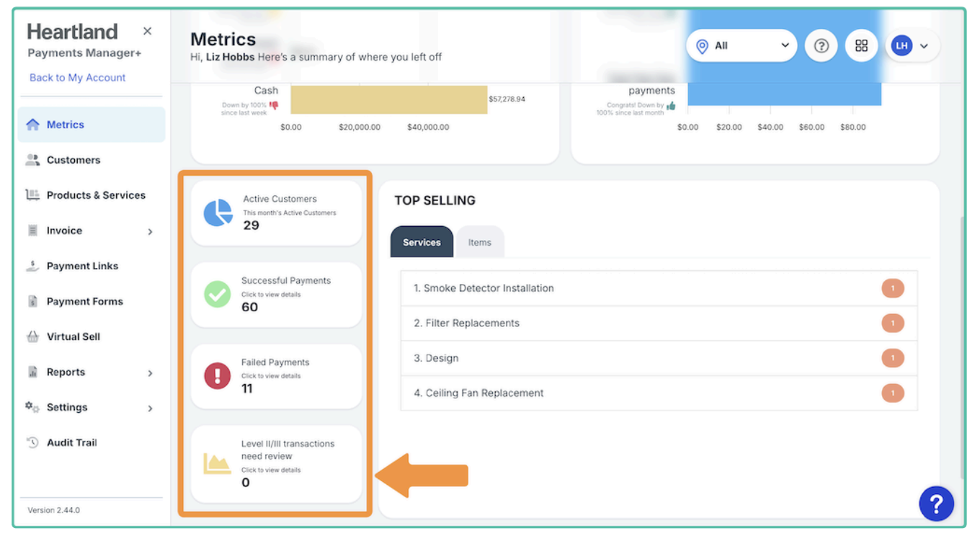Screen dimensions: 980x536
Task: Click the help question mark icon in header
Action: click(821, 46)
